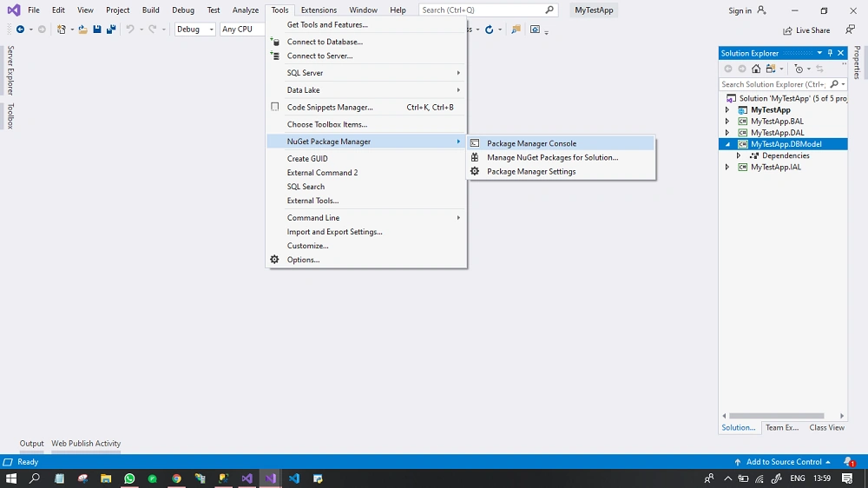
Task: Open Visual Studio Code from the taskbar
Action: point(294,478)
